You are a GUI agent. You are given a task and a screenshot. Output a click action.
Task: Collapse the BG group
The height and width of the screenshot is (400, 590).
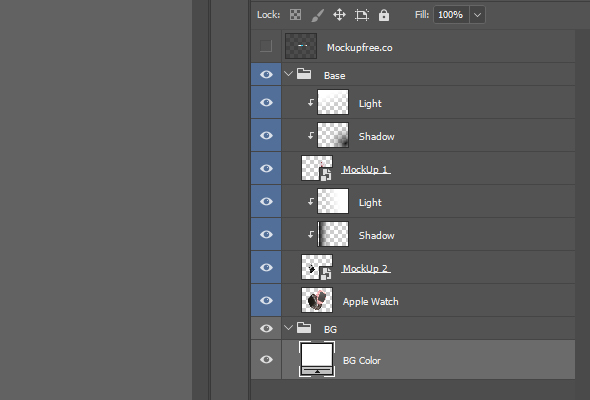click(x=288, y=328)
